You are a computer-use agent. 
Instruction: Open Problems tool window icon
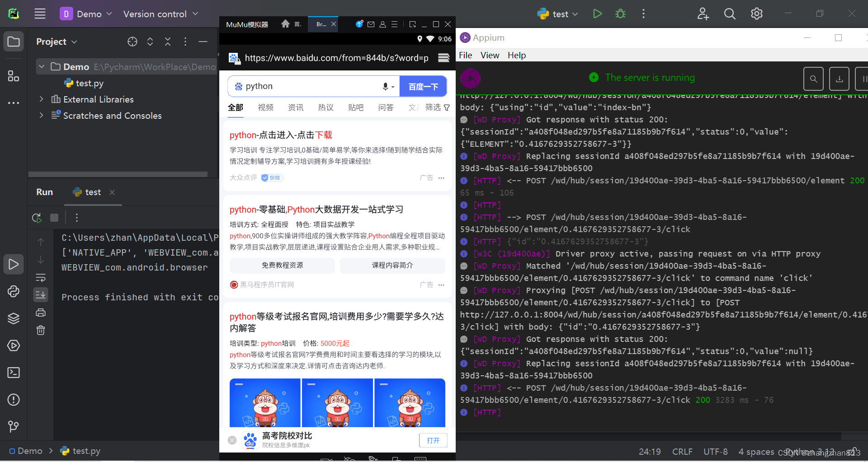click(x=14, y=400)
